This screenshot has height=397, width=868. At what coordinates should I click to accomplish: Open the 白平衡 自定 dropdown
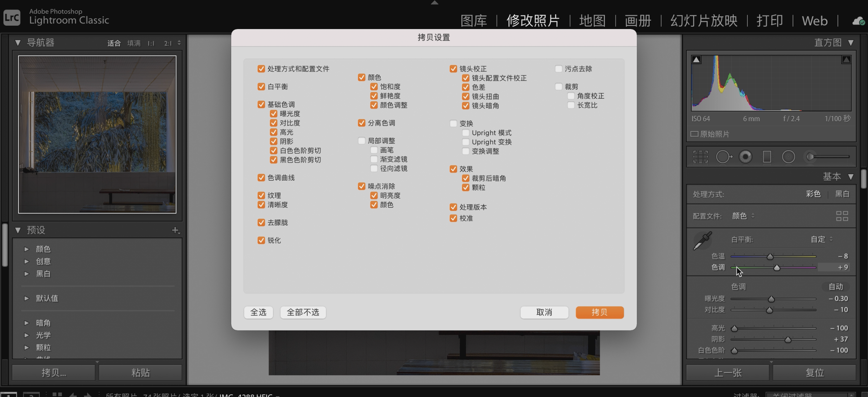click(x=821, y=239)
